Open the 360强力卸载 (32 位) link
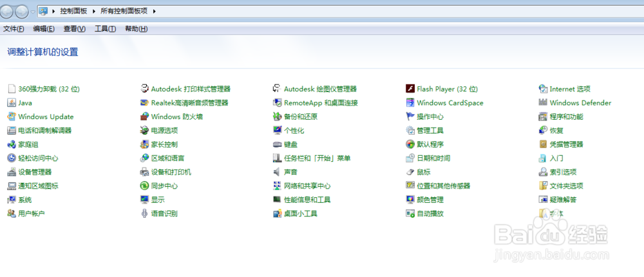This screenshot has width=644, height=277. pos(49,89)
